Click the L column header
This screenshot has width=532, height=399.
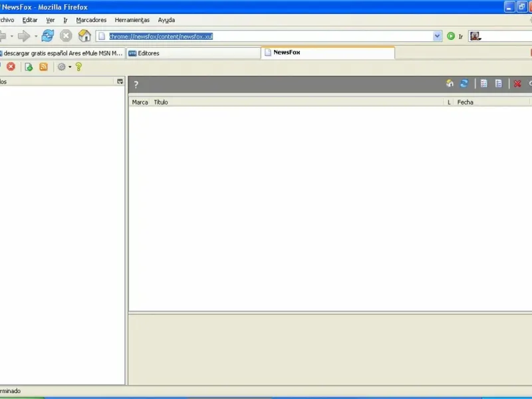pos(449,102)
